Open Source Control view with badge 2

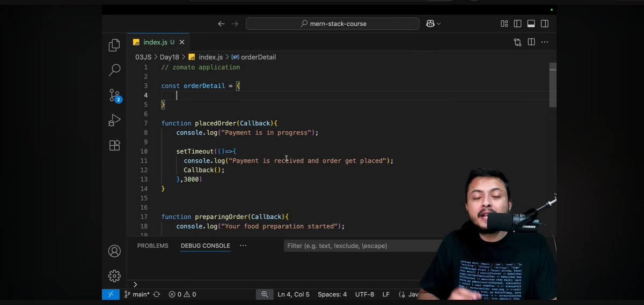click(x=115, y=95)
